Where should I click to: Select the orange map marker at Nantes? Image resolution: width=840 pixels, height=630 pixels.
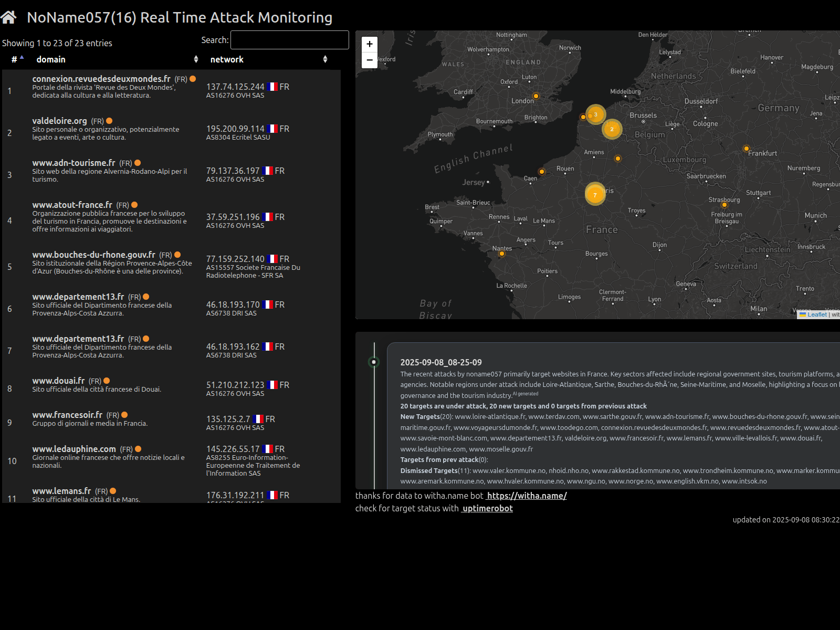pyautogui.click(x=502, y=254)
